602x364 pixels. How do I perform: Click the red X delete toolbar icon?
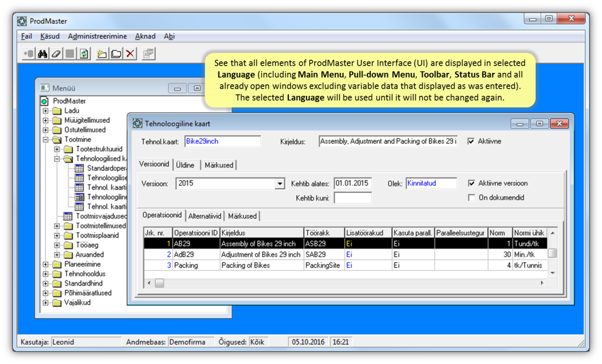pyautogui.click(x=130, y=54)
